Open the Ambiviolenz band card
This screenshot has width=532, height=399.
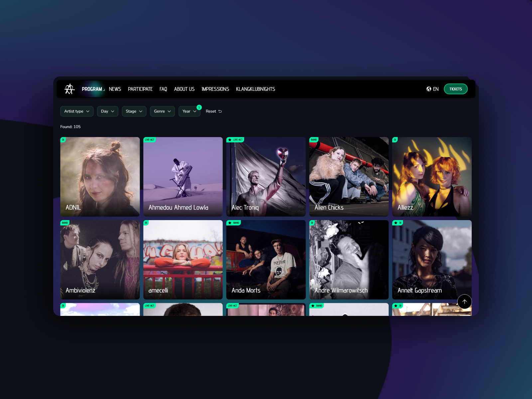(100, 260)
